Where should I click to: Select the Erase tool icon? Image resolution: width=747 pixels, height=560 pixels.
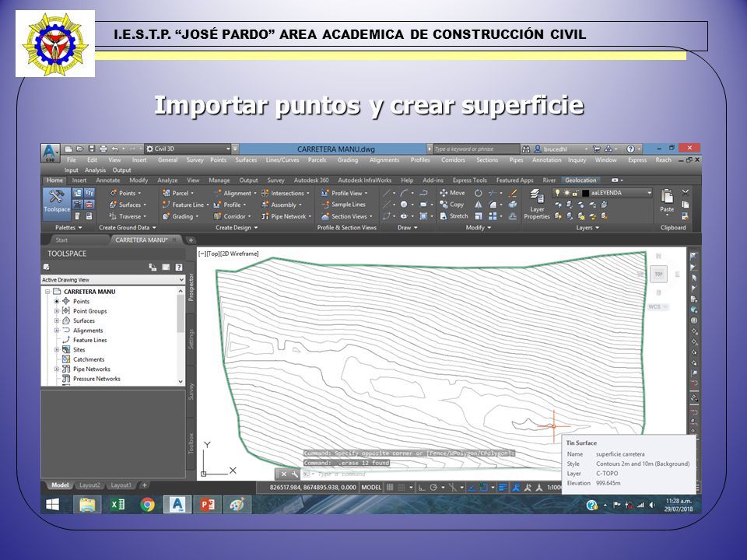pos(513,193)
